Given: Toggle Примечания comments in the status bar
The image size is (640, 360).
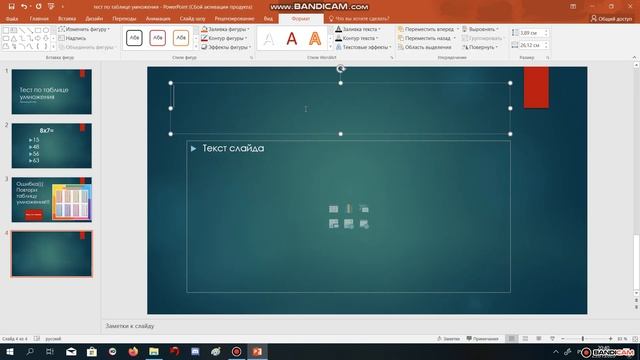Looking at the screenshot, I should [482, 339].
